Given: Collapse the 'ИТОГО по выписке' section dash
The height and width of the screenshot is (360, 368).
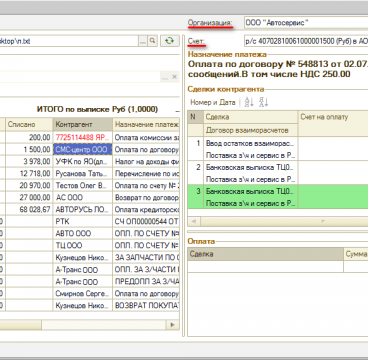Looking at the screenshot, I should (177, 110).
